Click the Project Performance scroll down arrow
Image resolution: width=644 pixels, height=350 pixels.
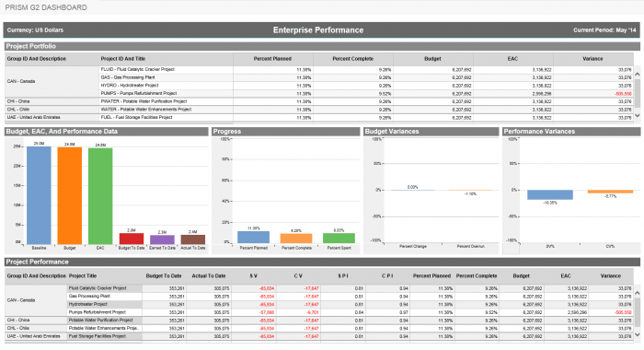click(x=637, y=334)
